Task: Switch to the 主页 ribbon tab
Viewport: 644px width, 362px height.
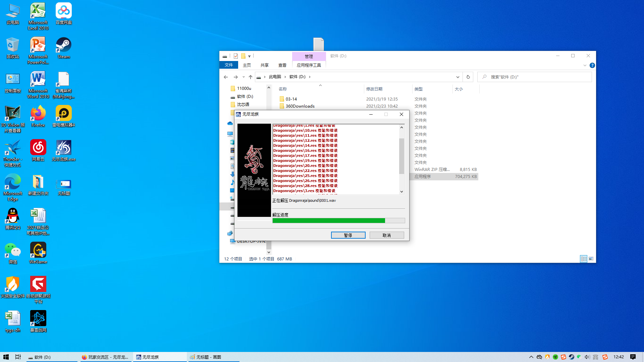Action: (247, 65)
